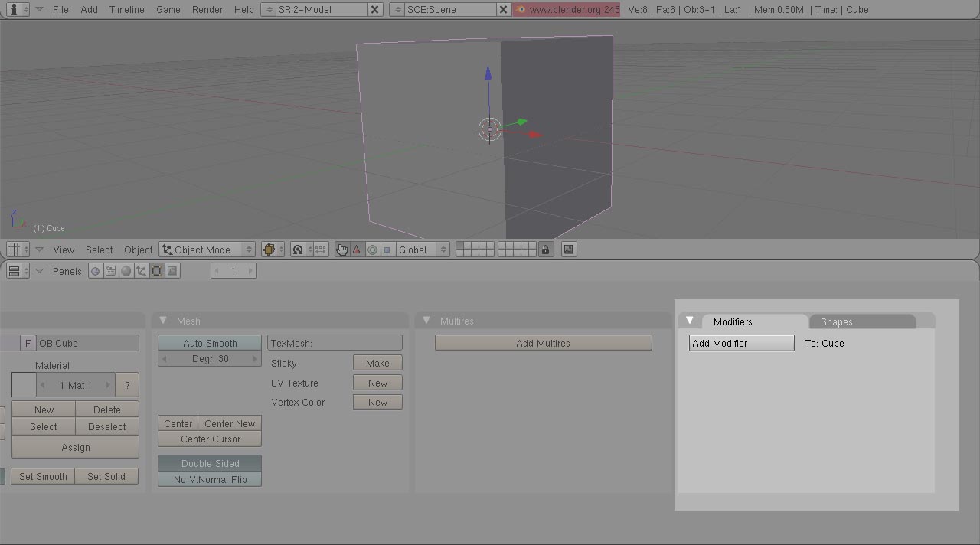Open the Render menu

(x=207, y=10)
